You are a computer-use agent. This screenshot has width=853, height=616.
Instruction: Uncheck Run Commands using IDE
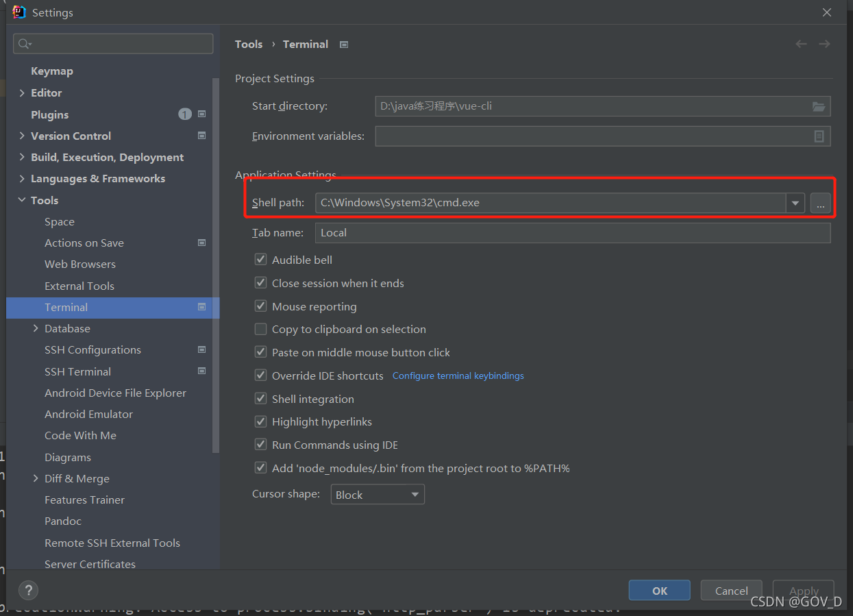click(x=260, y=445)
